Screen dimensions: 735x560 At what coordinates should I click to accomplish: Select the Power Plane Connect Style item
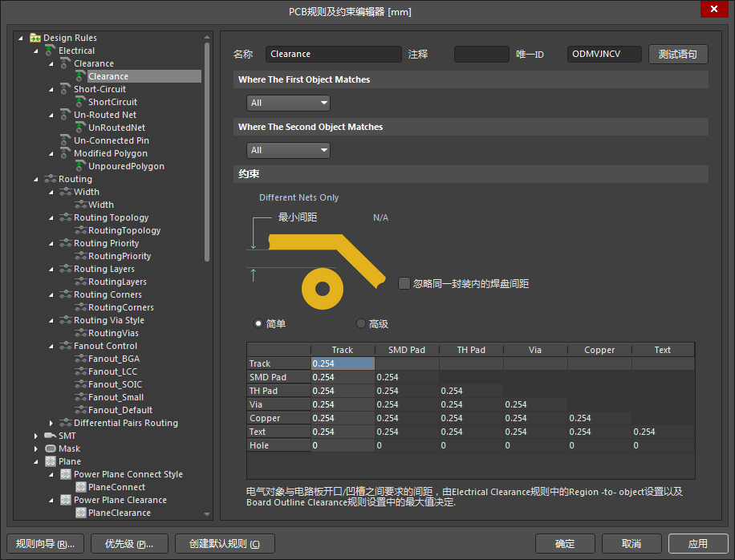[x=128, y=474]
